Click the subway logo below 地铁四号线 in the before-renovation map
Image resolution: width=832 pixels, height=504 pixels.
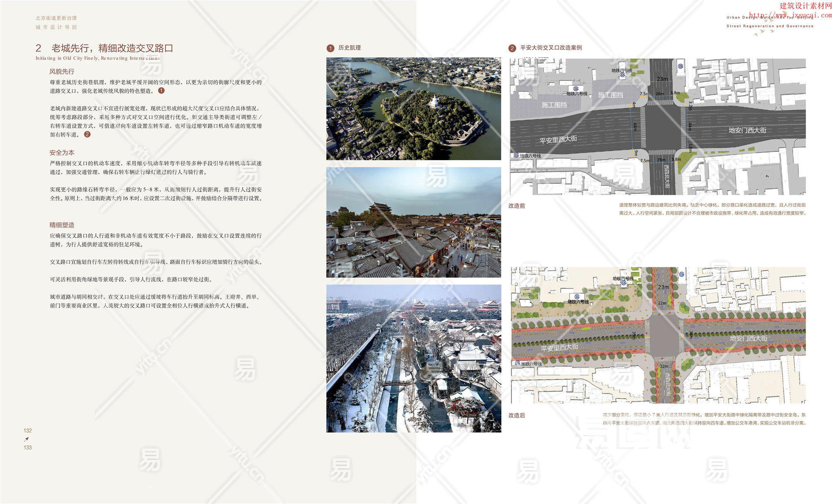(622, 76)
